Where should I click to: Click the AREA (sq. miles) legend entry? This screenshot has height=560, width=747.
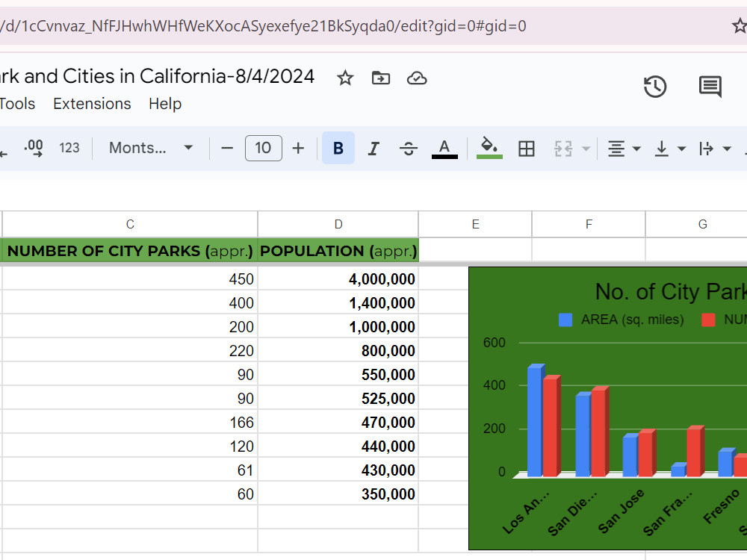pyautogui.click(x=622, y=320)
